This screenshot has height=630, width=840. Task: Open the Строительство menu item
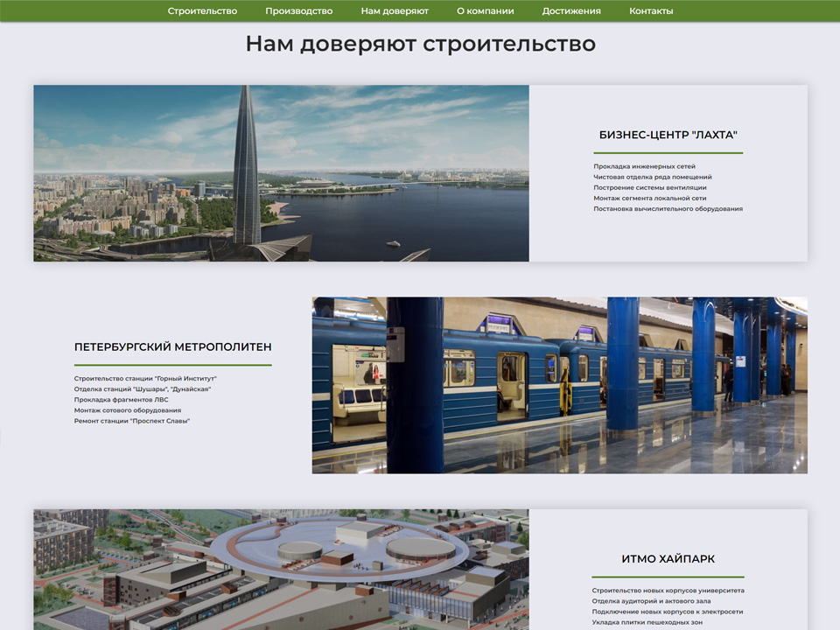[x=202, y=11]
